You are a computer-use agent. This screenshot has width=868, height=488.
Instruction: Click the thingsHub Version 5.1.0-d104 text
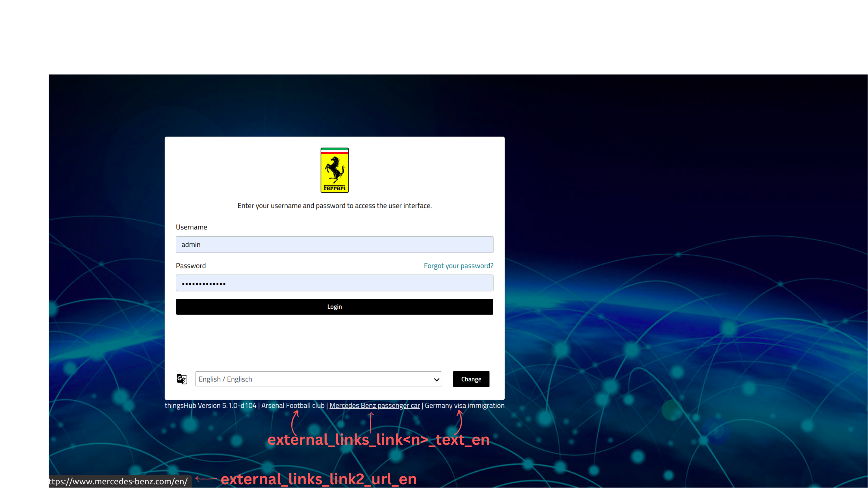(x=210, y=406)
